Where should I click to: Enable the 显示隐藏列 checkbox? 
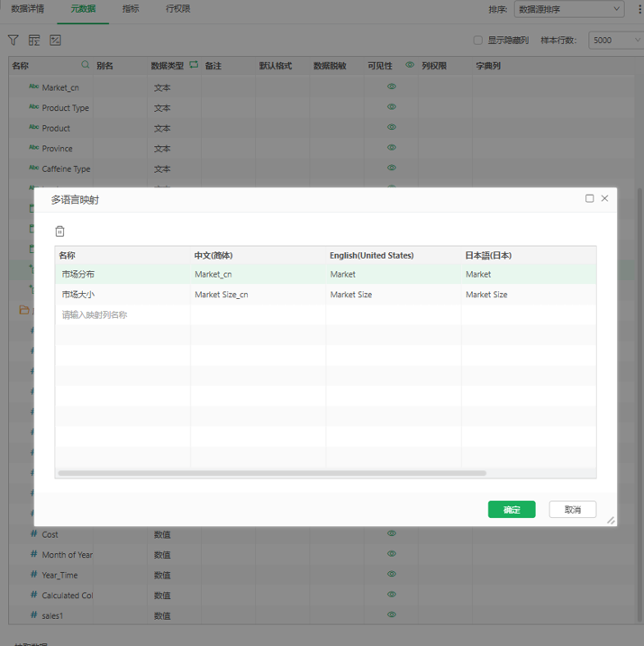click(x=478, y=41)
